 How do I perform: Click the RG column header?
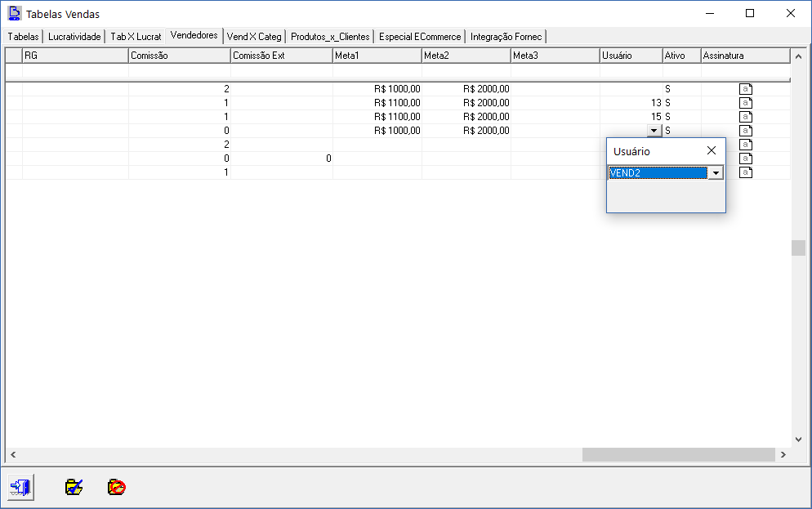(75, 56)
